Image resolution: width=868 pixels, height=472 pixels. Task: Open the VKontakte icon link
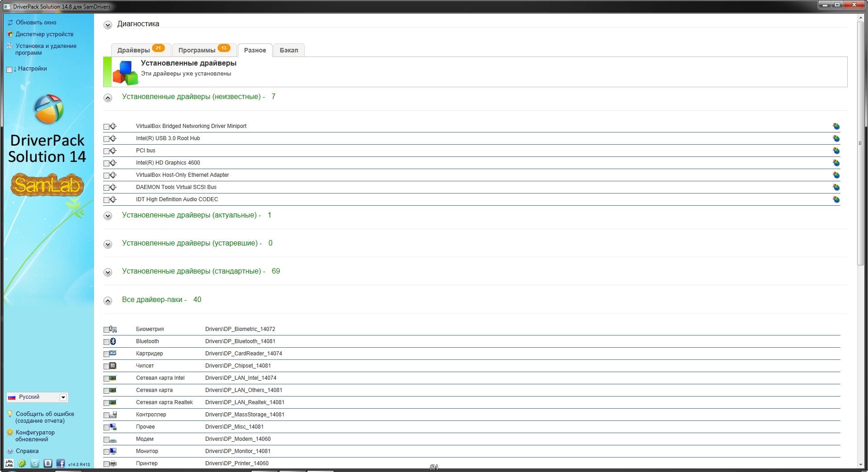point(48,463)
